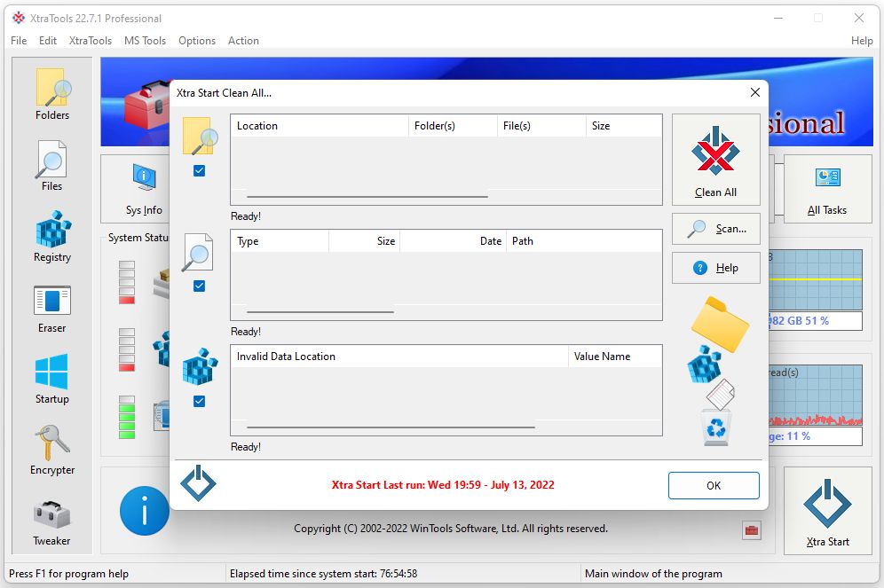Click the CPU usage graph showing 11 %

tap(816, 396)
